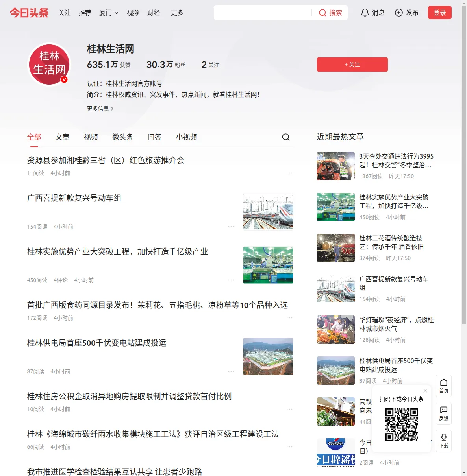The image size is (467, 476).
Task: Search within this account's articles
Action: 286,137
